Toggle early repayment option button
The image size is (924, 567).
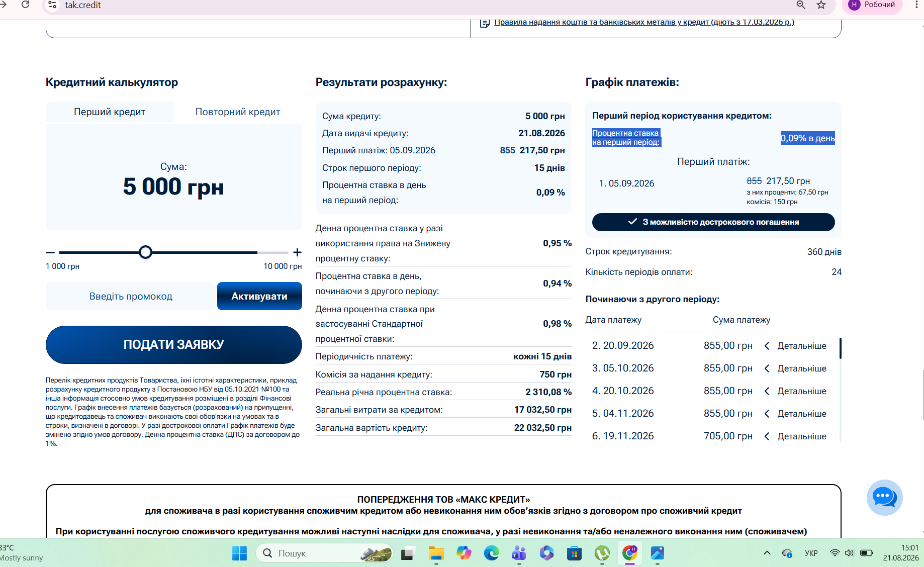point(713,222)
